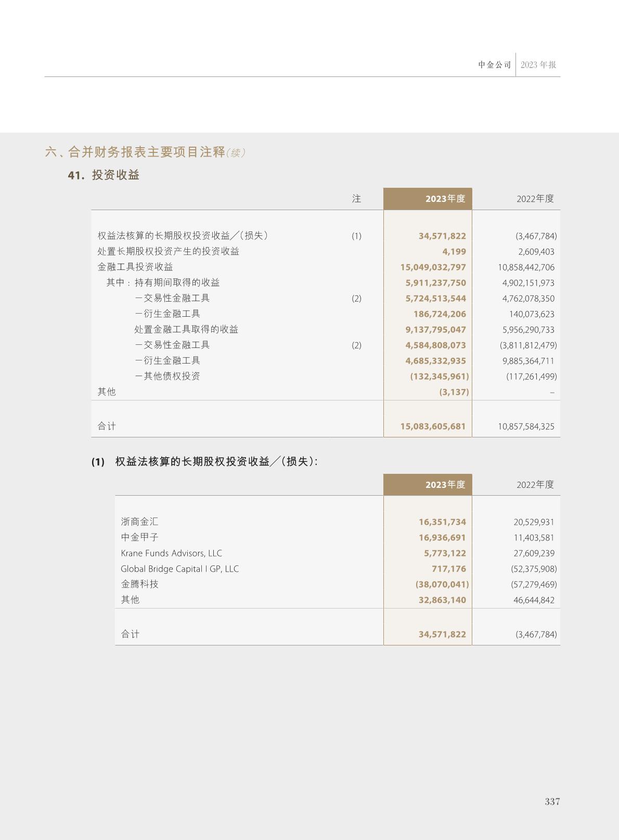
Task: Click the row label "处置金融工具取得的收益"
Action: point(186,330)
